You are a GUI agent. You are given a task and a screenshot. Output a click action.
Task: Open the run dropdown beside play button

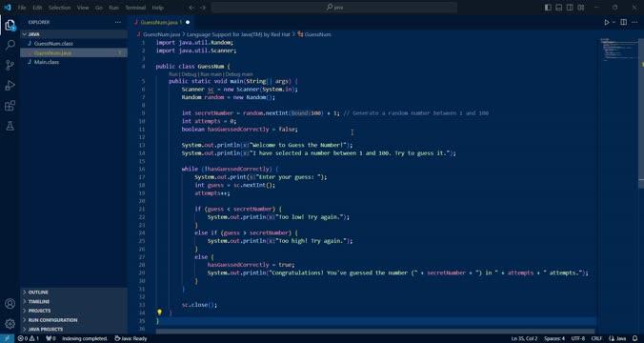[x=614, y=22]
